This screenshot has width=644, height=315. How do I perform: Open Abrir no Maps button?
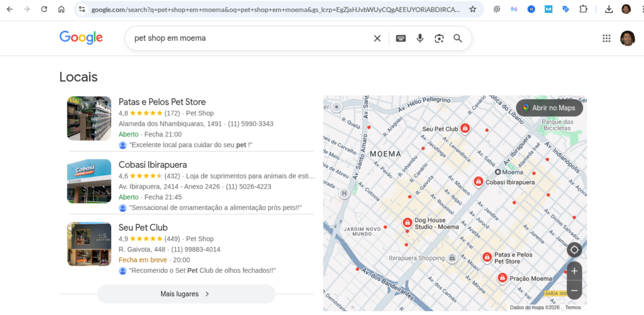pyautogui.click(x=550, y=108)
